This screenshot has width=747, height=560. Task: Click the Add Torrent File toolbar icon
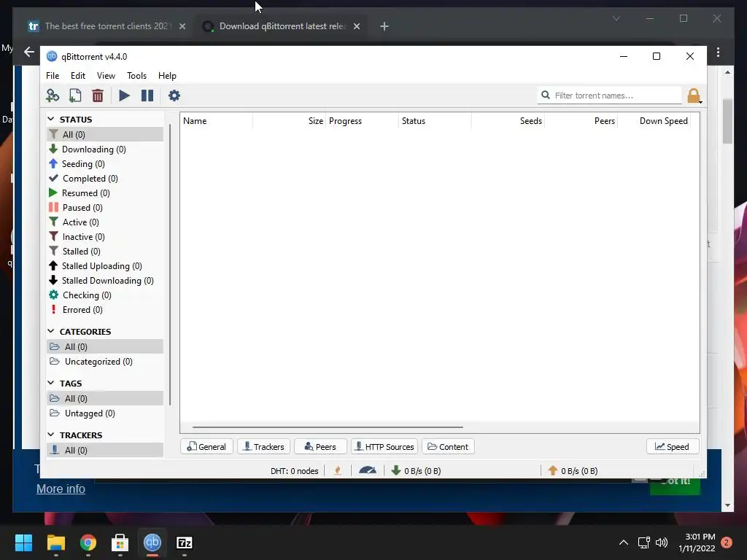(x=75, y=96)
